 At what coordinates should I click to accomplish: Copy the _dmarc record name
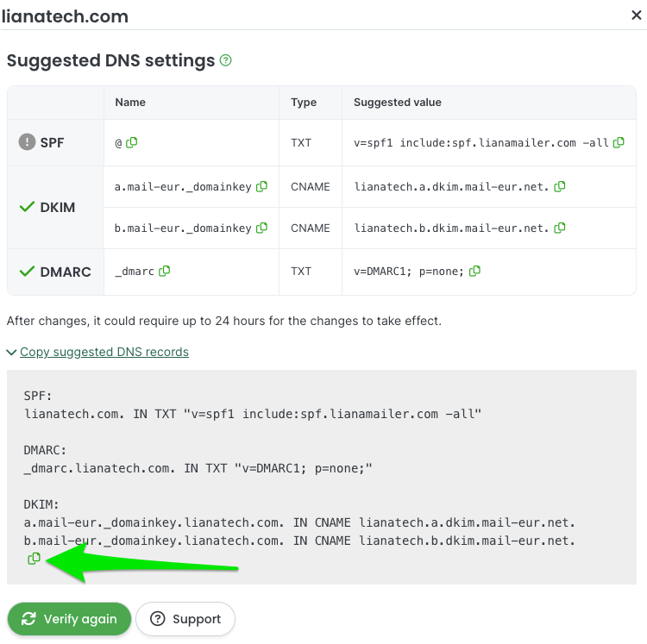pyautogui.click(x=164, y=271)
